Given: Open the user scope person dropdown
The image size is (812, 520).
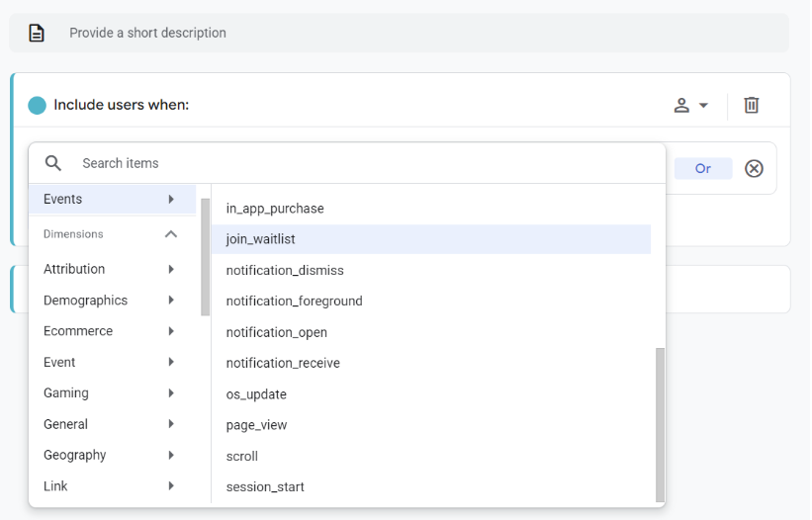Looking at the screenshot, I should [690, 105].
